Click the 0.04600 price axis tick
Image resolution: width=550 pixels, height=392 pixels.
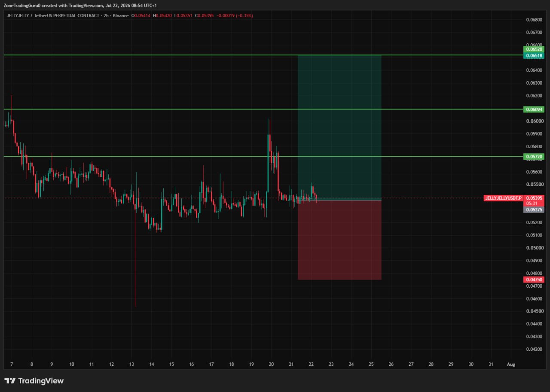click(533, 298)
